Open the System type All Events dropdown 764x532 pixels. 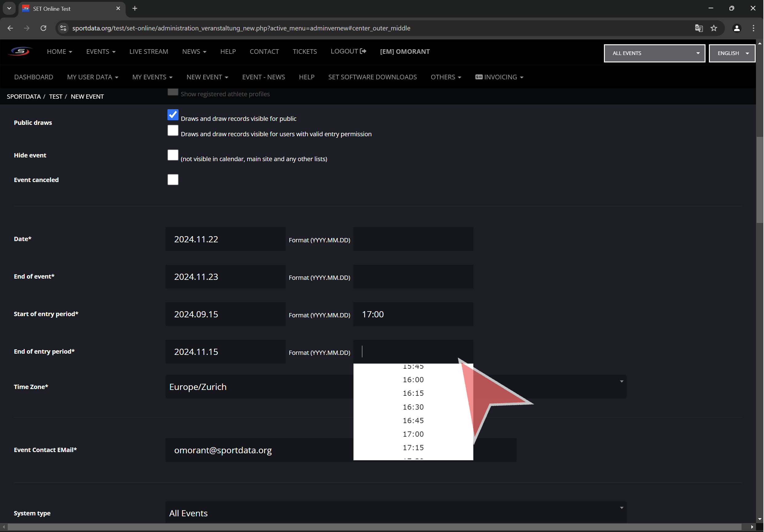pyautogui.click(x=396, y=513)
